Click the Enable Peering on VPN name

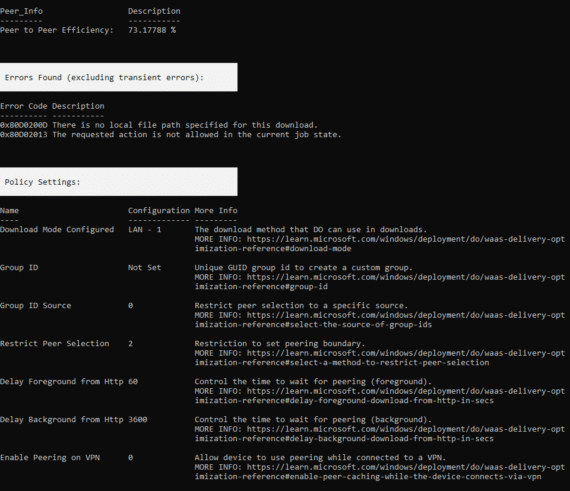[50, 458]
